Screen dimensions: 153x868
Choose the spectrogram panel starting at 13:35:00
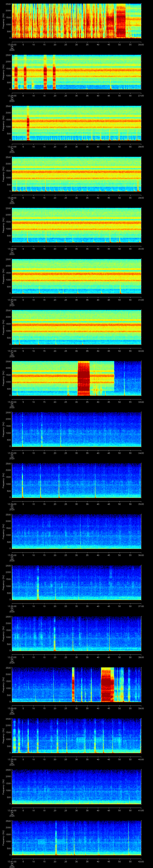(x=76, y=531)
